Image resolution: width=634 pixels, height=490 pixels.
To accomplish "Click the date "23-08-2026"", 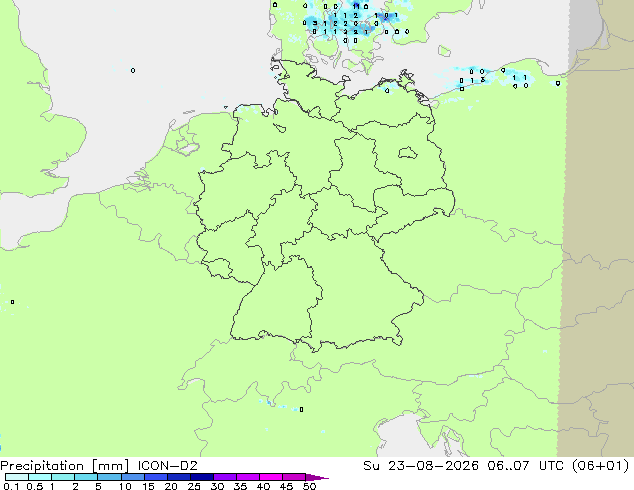I will coord(433,465).
